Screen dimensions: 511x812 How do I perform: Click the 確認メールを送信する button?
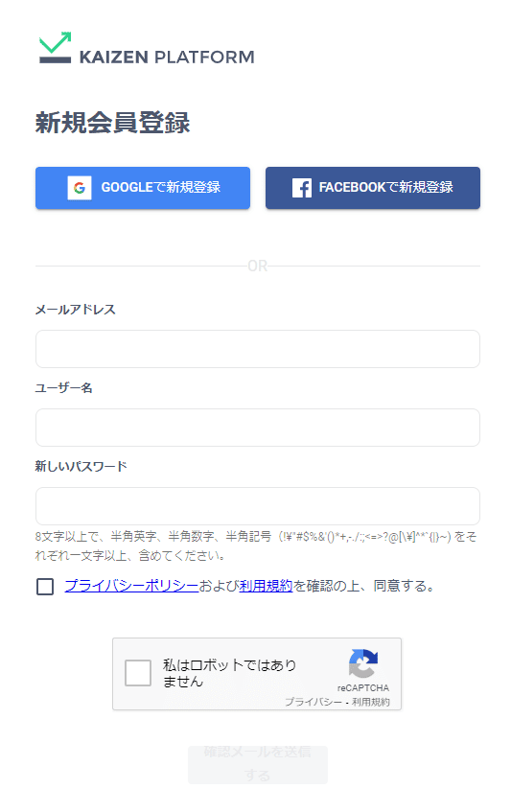(258, 765)
